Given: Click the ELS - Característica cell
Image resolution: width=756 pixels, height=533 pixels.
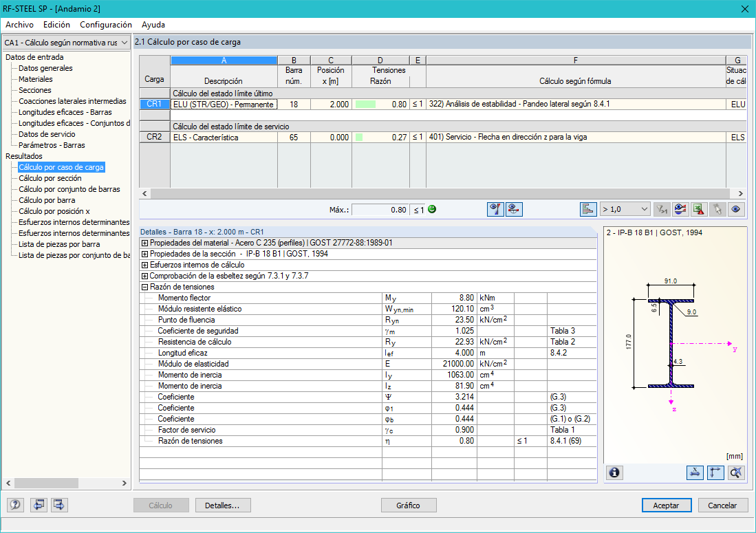Looking at the screenshot, I should 224,138.
